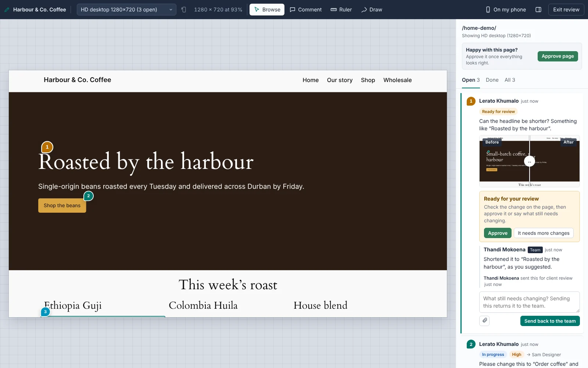
Task: Go to Shop nav link
Action: [x=368, y=80]
